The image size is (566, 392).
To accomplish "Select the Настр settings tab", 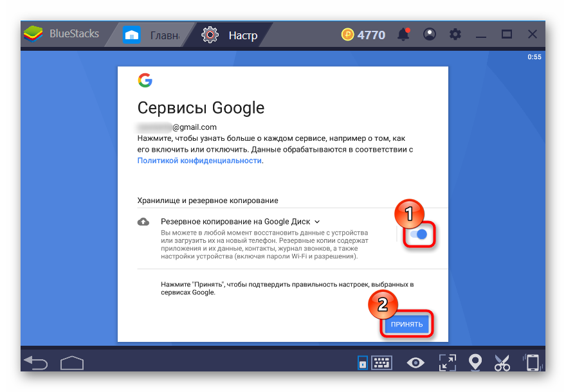I will [230, 35].
